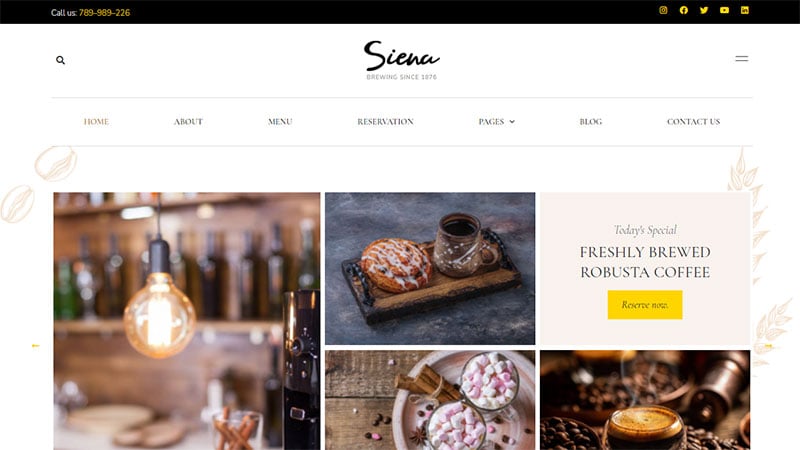Click the search magnifier icon

click(x=60, y=60)
